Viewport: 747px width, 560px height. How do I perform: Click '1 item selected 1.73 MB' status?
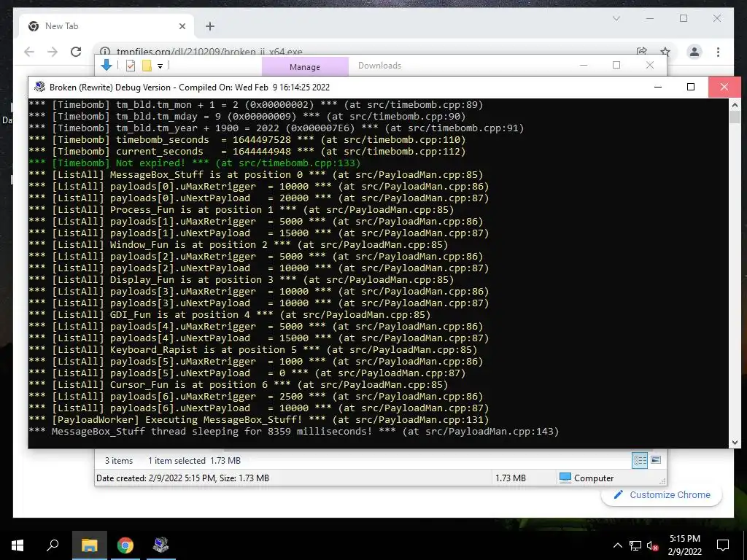194,461
